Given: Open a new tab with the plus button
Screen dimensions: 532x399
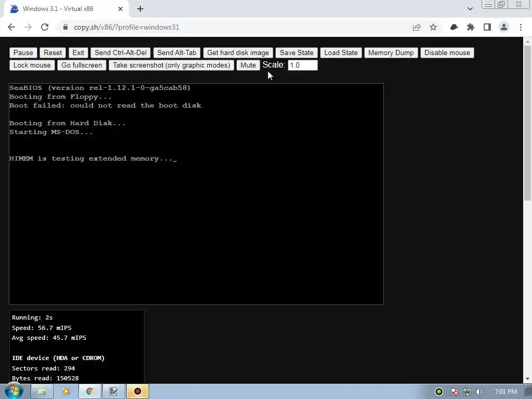Looking at the screenshot, I should [x=140, y=9].
